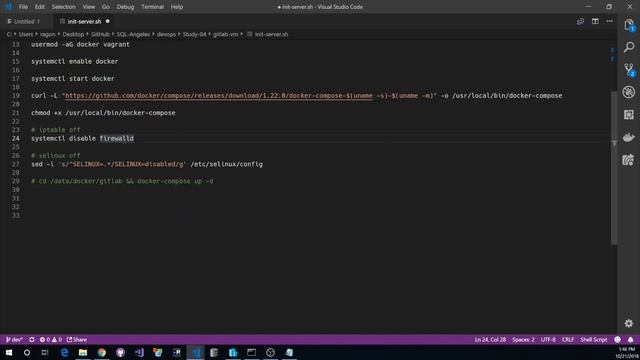Open the Edit menu
This screenshot has height=360, width=640.
[40, 7]
